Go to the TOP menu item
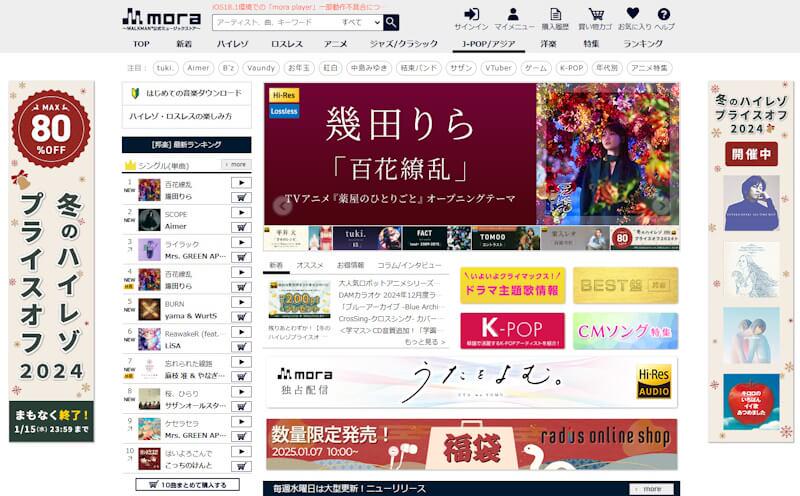 point(141,44)
